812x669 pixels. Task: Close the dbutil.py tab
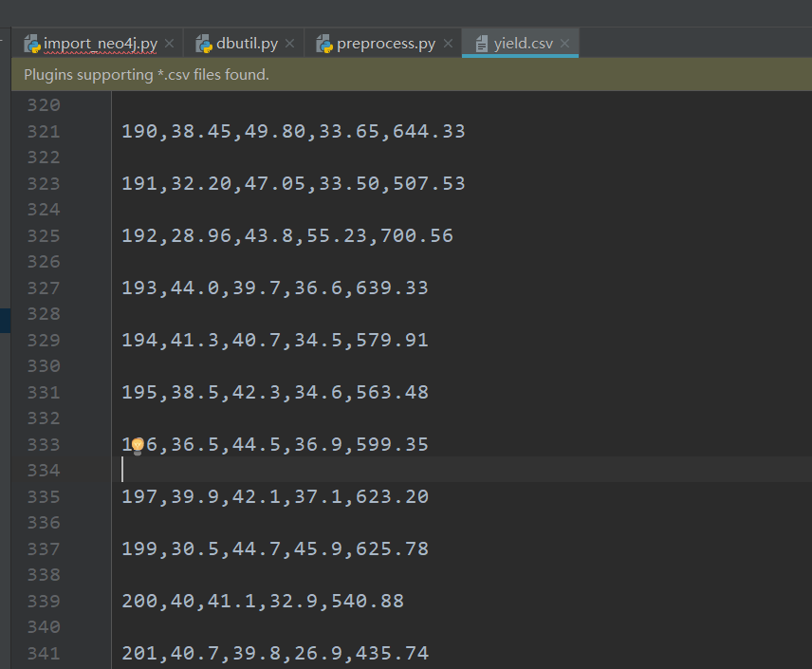(289, 43)
